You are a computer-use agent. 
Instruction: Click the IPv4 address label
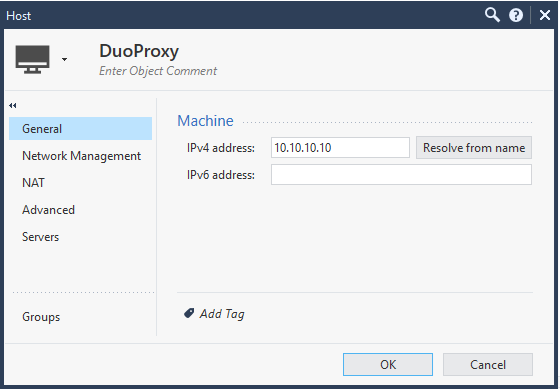[x=221, y=148]
